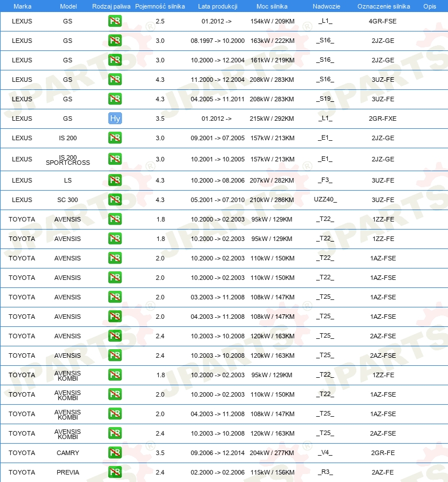Click the power value 154kW / 209KM
The image size is (448, 482).
(x=272, y=21)
